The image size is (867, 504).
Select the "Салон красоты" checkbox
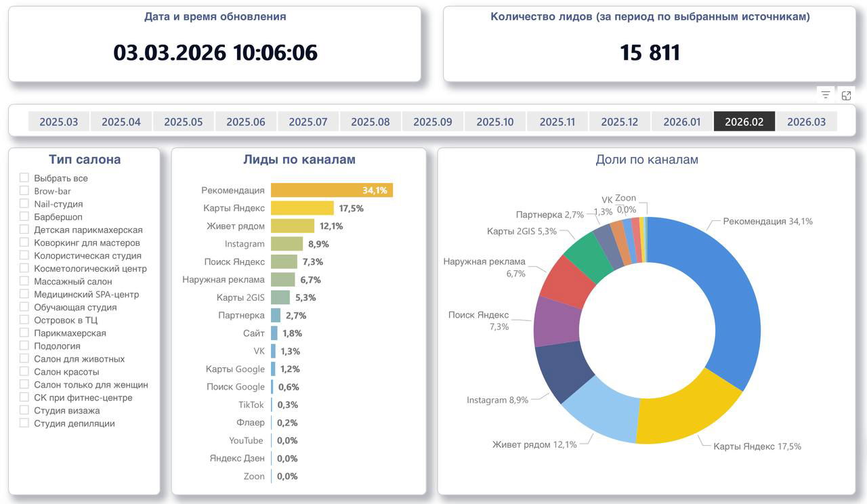[x=24, y=371]
